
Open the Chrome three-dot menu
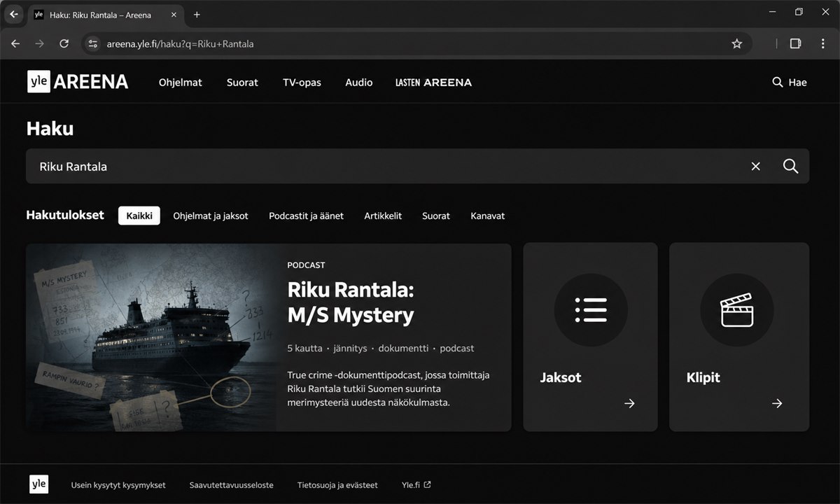(823, 43)
